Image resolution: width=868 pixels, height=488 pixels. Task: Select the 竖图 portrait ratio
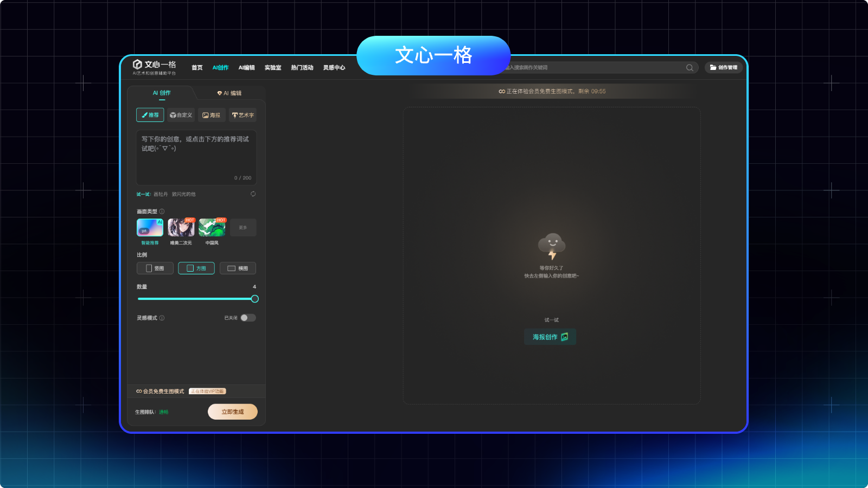(155, 268)
